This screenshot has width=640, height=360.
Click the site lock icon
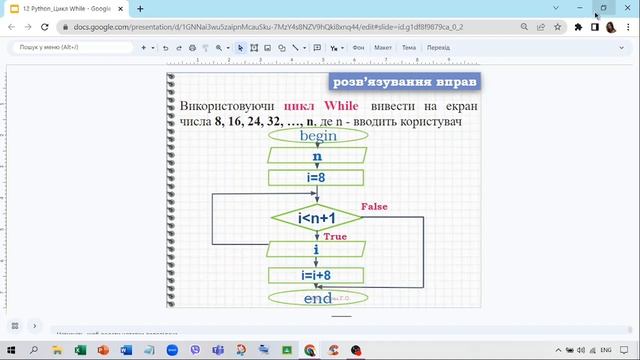coord(65,27)
